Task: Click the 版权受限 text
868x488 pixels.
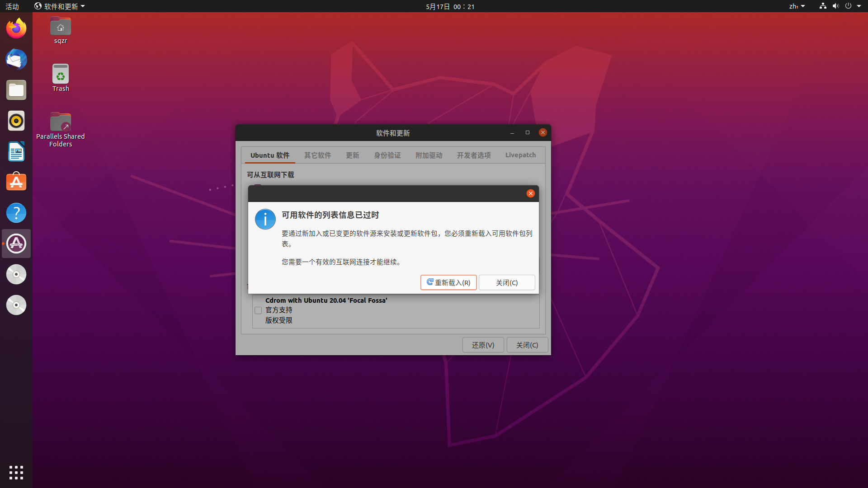Action: click(278, 320)
